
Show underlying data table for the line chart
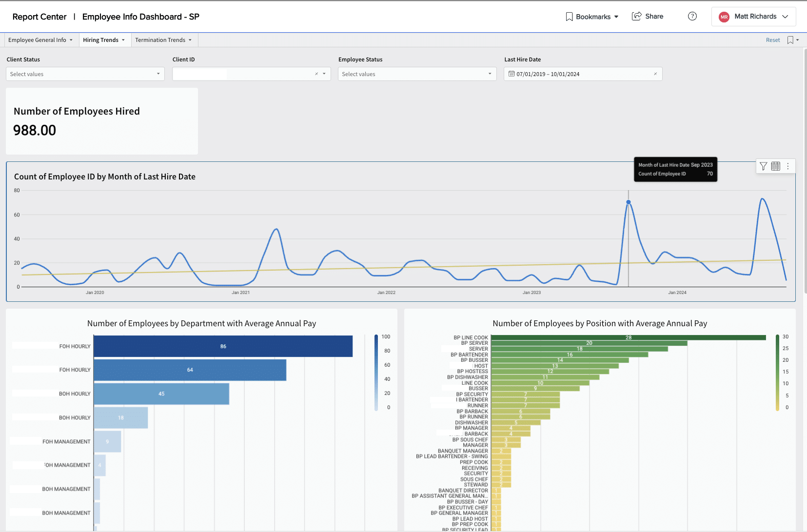[775, 166]
